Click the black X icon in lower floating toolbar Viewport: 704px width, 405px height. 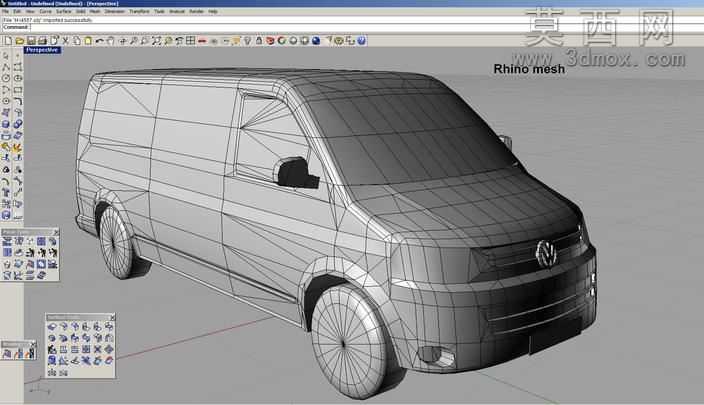coord(97,349)
